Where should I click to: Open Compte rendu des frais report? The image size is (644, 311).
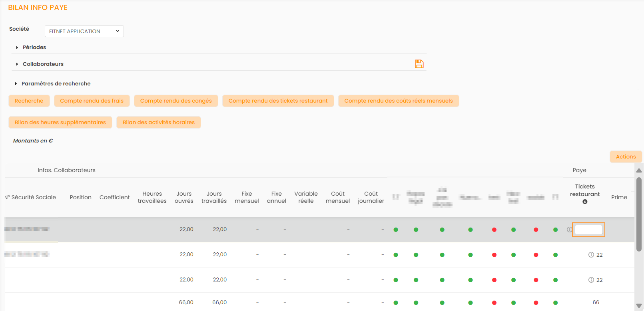(x=92, y=101)
